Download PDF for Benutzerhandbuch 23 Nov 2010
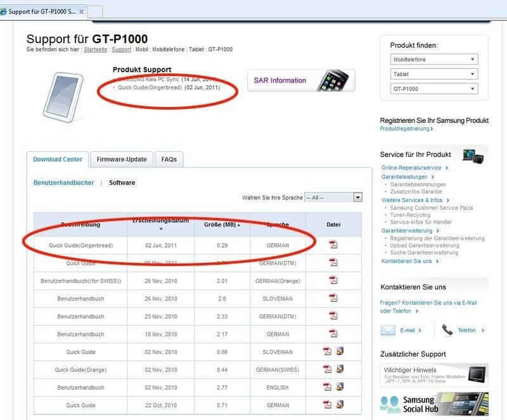The height and width of the screenshot is (420, 507). [333, 315]
